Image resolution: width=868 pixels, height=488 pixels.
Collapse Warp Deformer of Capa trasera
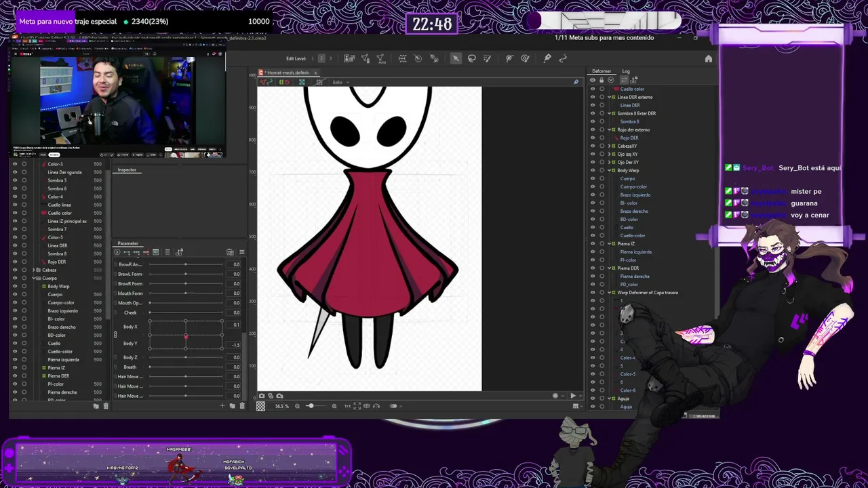[609, 292]
